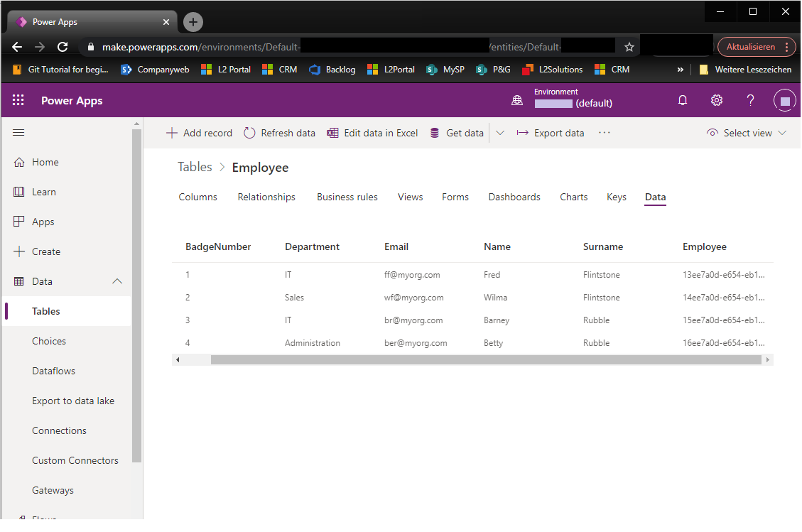The width and height of the screenshot is (802, 532).
Task: Switch to the Relationships tab
Action: pos(266,197)
